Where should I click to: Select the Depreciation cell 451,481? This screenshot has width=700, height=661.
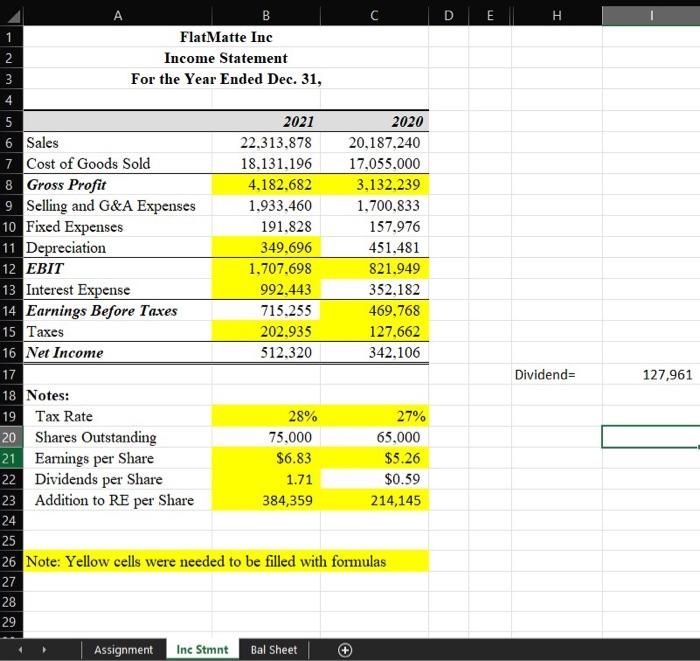(375, 248)
